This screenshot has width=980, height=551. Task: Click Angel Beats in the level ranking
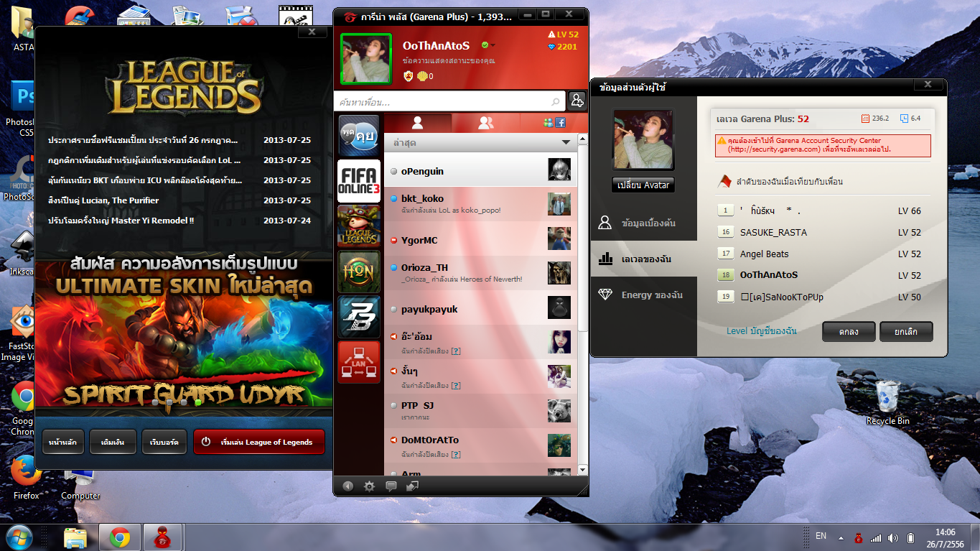coord(764,254)
